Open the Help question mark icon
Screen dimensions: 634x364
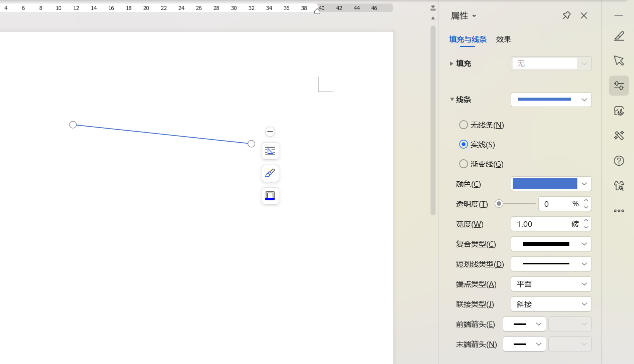[x=619, y=161]
